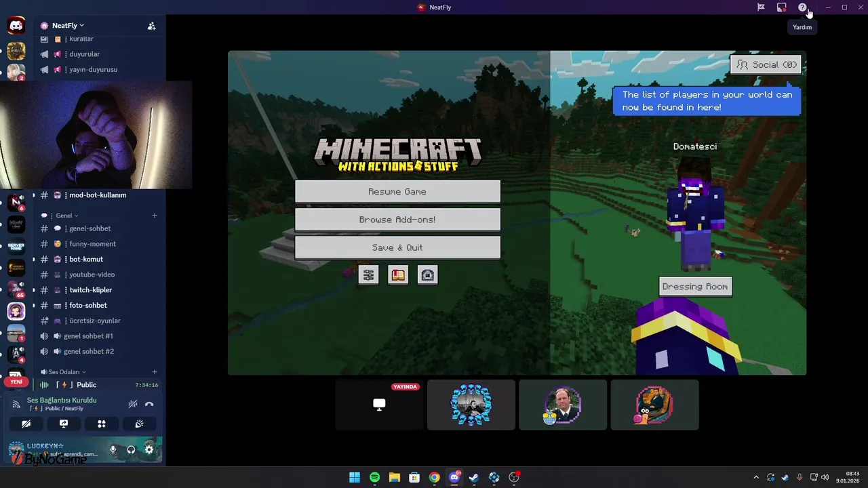The height and width of the screenshot is (488, 868).
Task: Expand threads arrow beside twitch-klipler
Action: pos(34,290)
